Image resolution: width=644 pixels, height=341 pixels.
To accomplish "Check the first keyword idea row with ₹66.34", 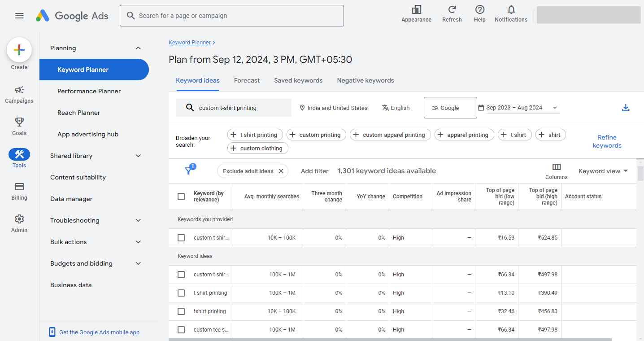I will [x=181, y=275].
